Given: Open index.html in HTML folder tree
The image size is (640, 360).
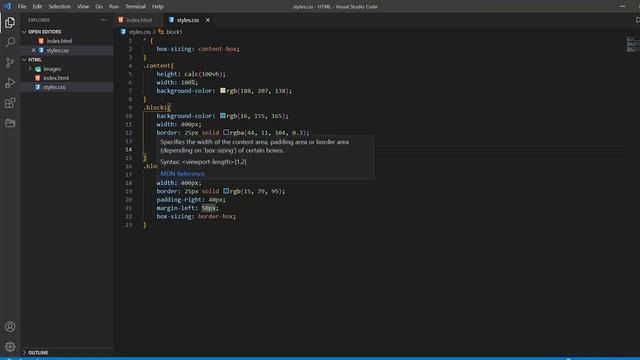Looking at the screenshot, I should point(56,78).
